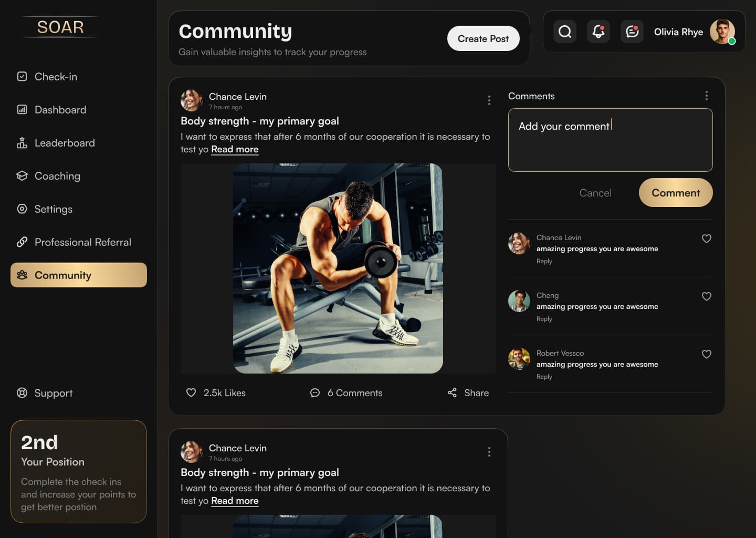The width and height of the screenshot is (756, 538).
Task: Click Robert Vessco commenter name
Action: coord(560,353)
